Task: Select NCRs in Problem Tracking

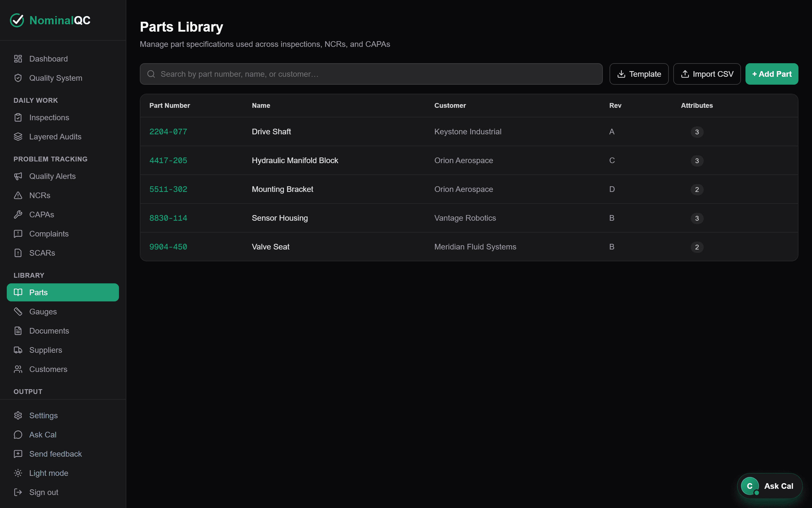Action: [x=63, y=195]
